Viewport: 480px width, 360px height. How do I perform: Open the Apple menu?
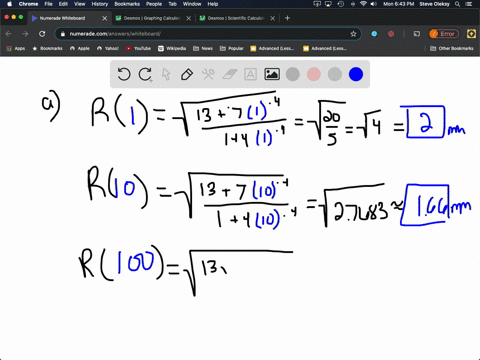click(9, 4)
